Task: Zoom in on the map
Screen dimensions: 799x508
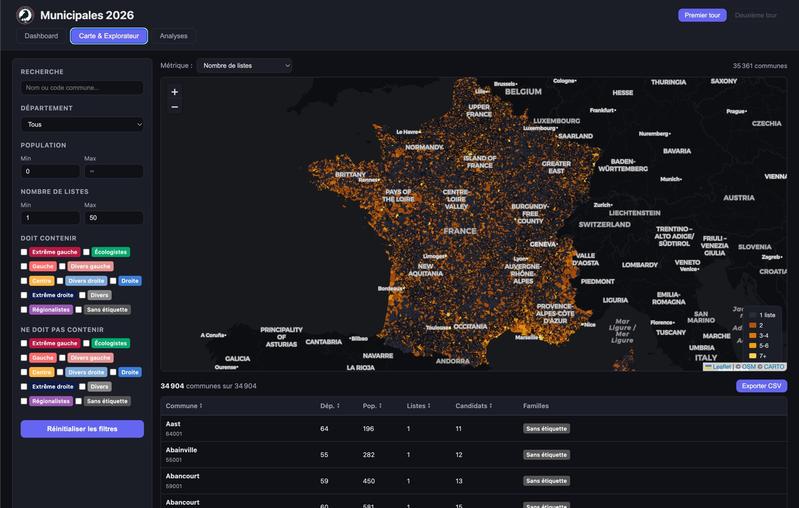Action: click(175, 92)
